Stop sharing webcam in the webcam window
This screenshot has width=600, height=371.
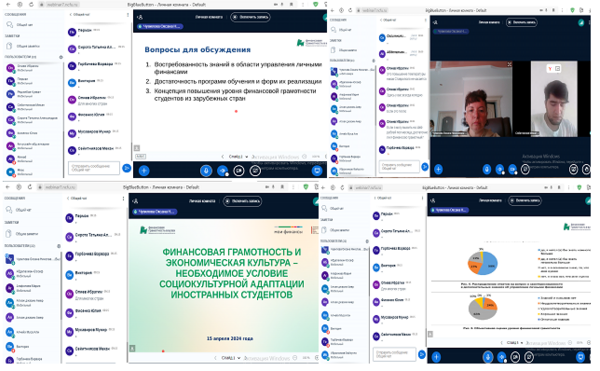coord(513,169)
